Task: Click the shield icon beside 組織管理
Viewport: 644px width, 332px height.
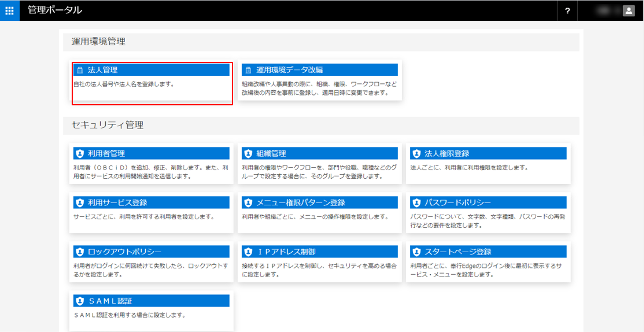Action: tap(248, 154)
